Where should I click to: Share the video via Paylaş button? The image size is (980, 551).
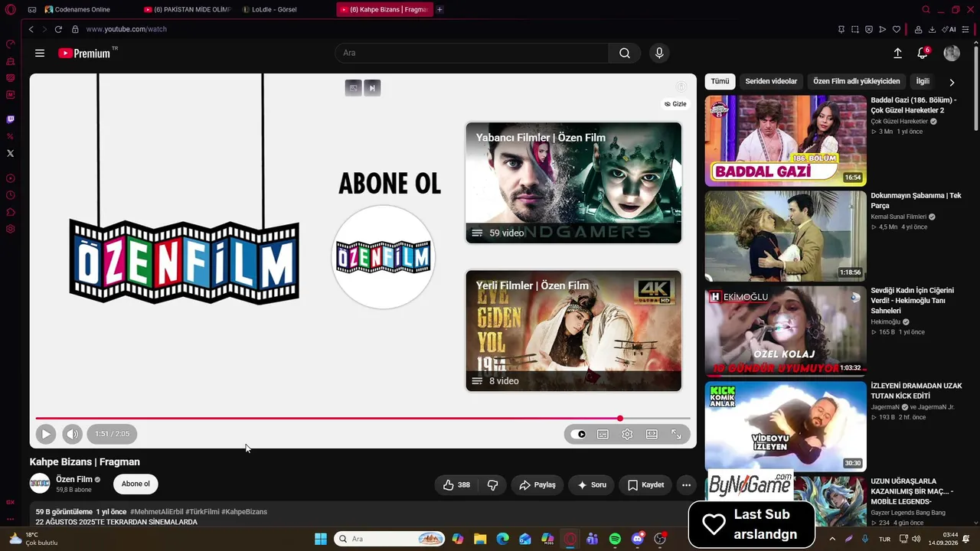[537, 484]
